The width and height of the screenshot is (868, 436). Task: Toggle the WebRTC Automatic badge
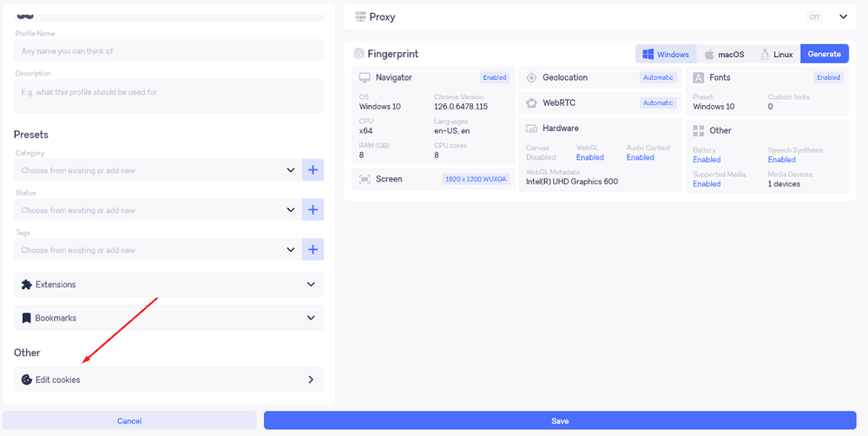coord(658,103)
